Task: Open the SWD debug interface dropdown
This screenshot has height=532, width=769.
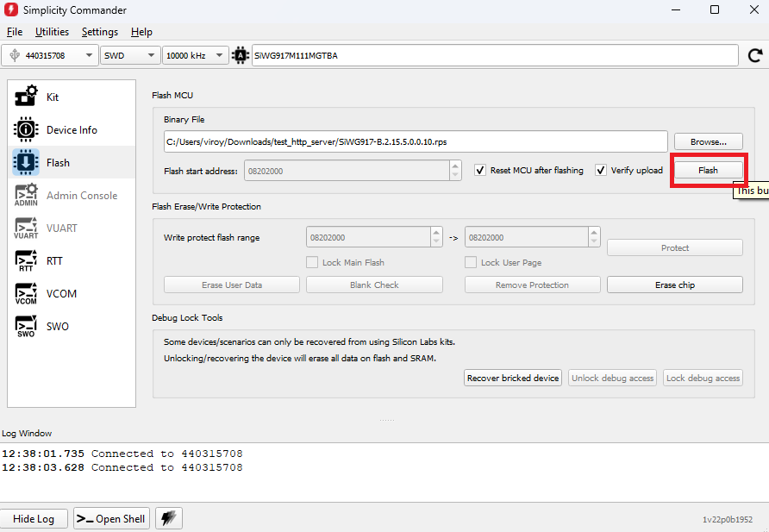Action: pos(129,55)
